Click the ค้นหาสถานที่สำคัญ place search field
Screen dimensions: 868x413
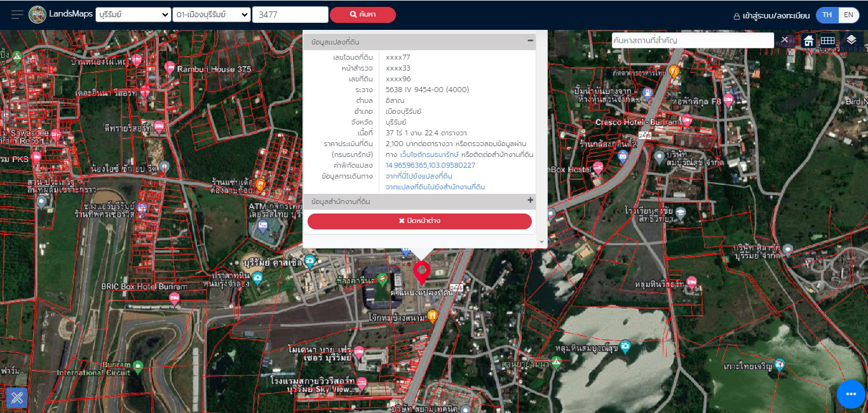click(691, 40)
